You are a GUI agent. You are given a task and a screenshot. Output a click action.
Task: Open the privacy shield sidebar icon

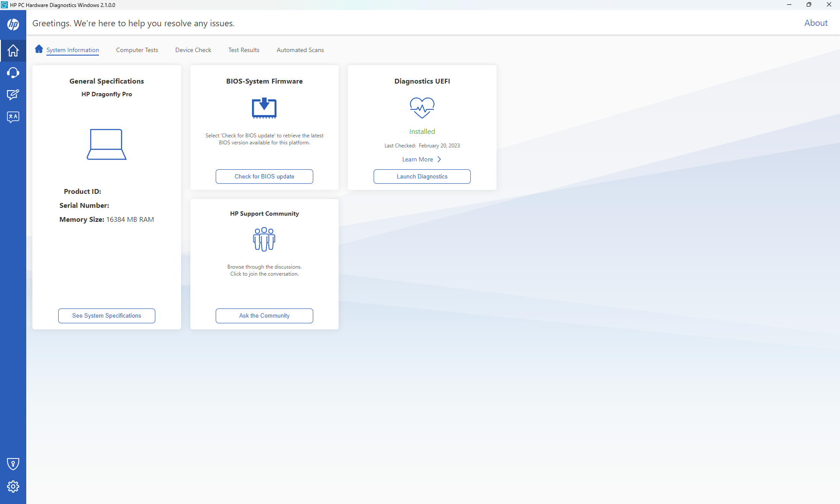click(x=13, y=464)
